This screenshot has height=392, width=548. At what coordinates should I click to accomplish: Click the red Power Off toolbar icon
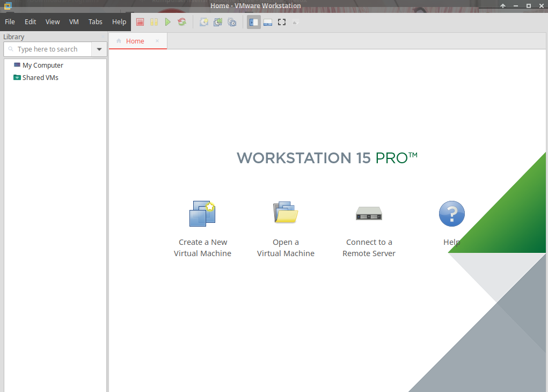tap(140, 22)
